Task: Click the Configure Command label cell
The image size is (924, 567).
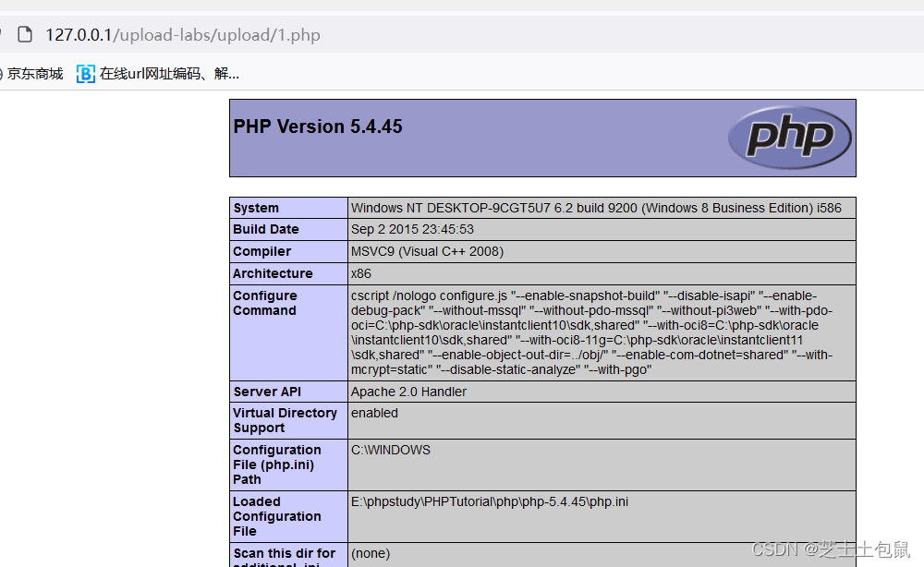Action: (x=288, y=332)
